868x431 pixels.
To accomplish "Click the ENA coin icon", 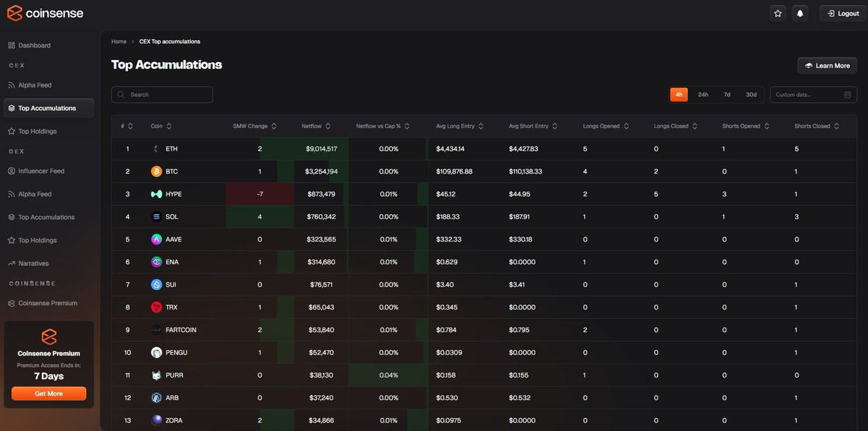I will click(x=156, y=262).
